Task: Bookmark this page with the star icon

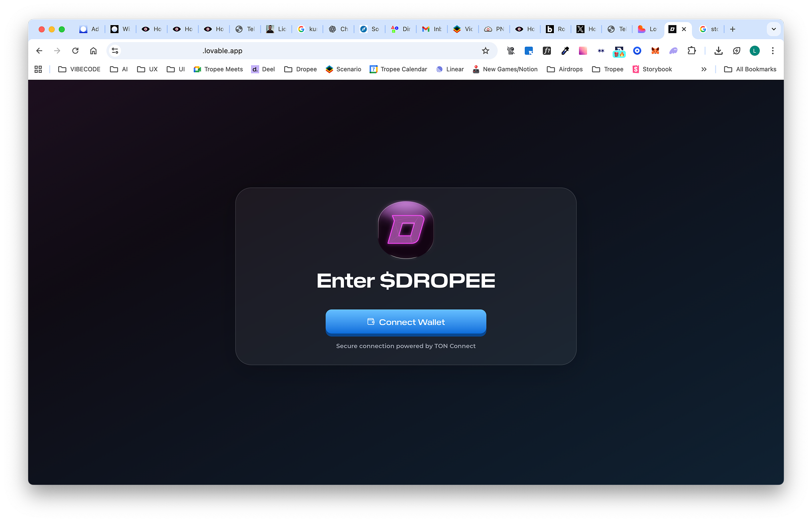Action: (485, 51)
